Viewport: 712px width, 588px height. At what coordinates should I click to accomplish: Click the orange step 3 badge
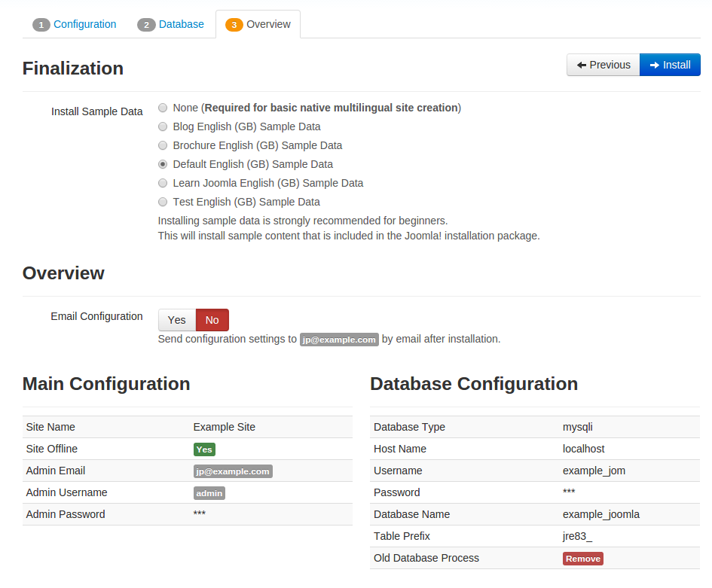(x=234, y=25)
